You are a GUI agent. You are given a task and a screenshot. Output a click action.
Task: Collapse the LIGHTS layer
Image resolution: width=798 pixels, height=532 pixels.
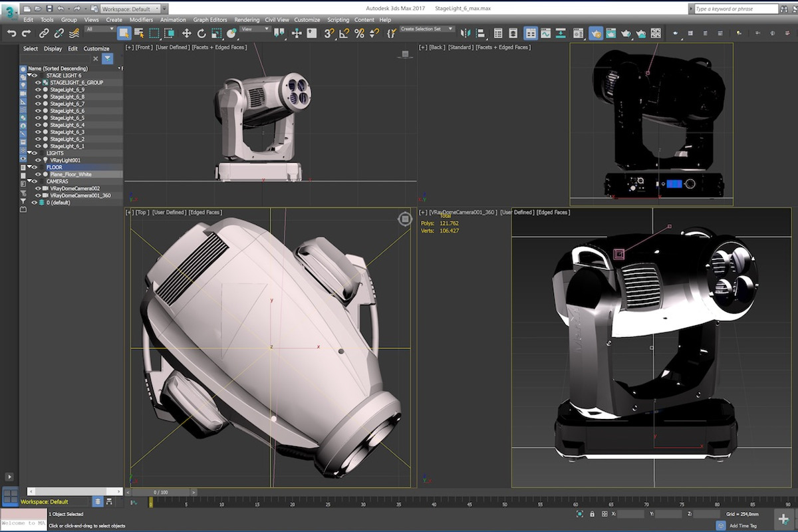29,153
